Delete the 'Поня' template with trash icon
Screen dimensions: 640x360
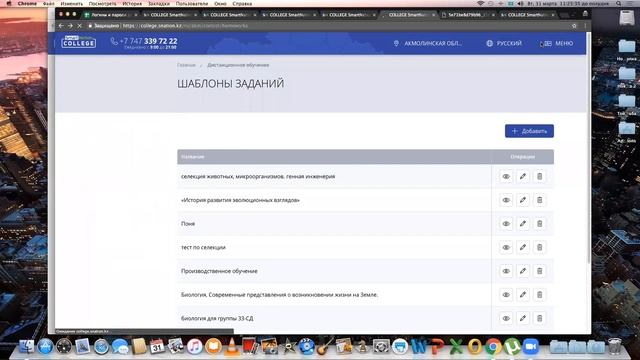[539, 224]
